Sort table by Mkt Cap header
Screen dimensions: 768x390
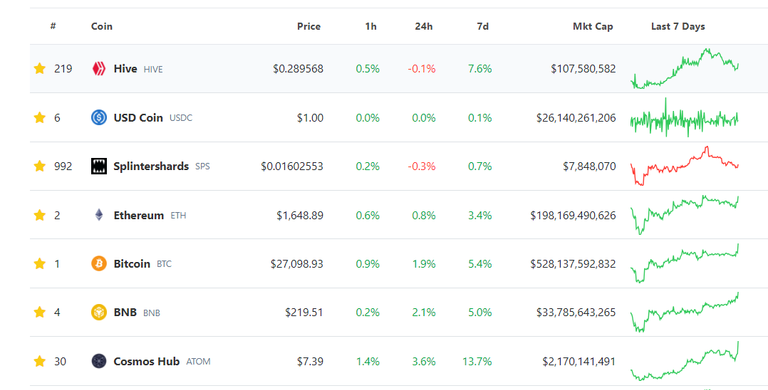(593, 26)
